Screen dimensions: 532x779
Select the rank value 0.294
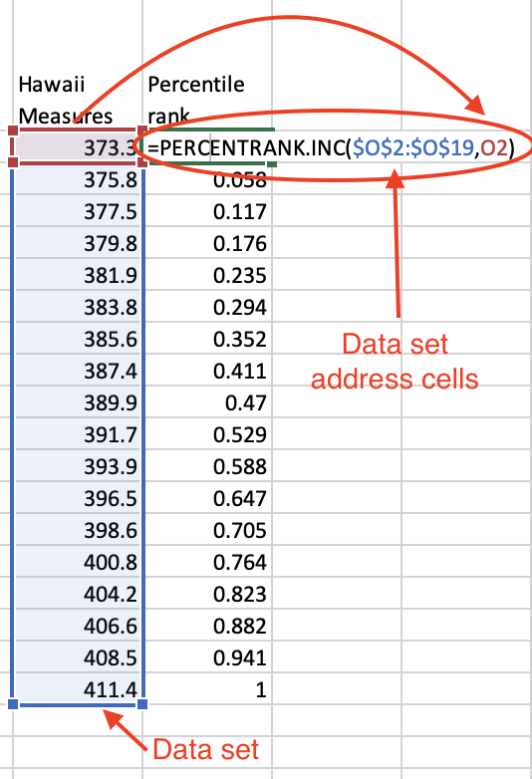tap(207, 307)
